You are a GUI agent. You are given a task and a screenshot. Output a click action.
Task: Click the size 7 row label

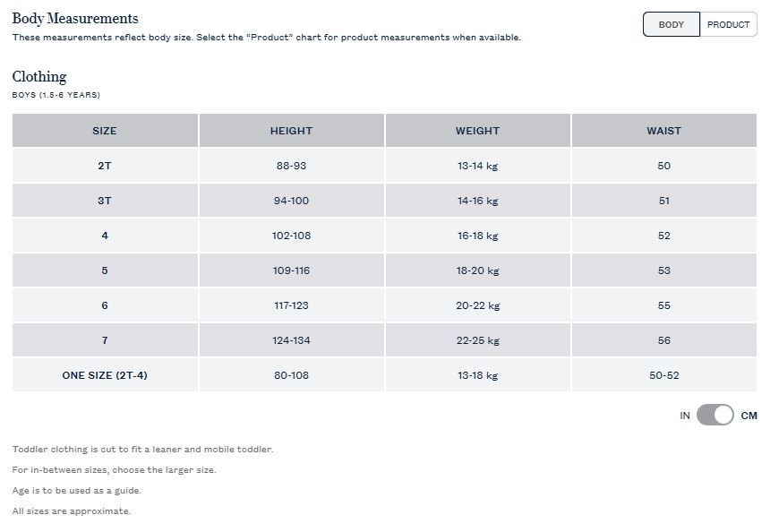click(105, 340)
